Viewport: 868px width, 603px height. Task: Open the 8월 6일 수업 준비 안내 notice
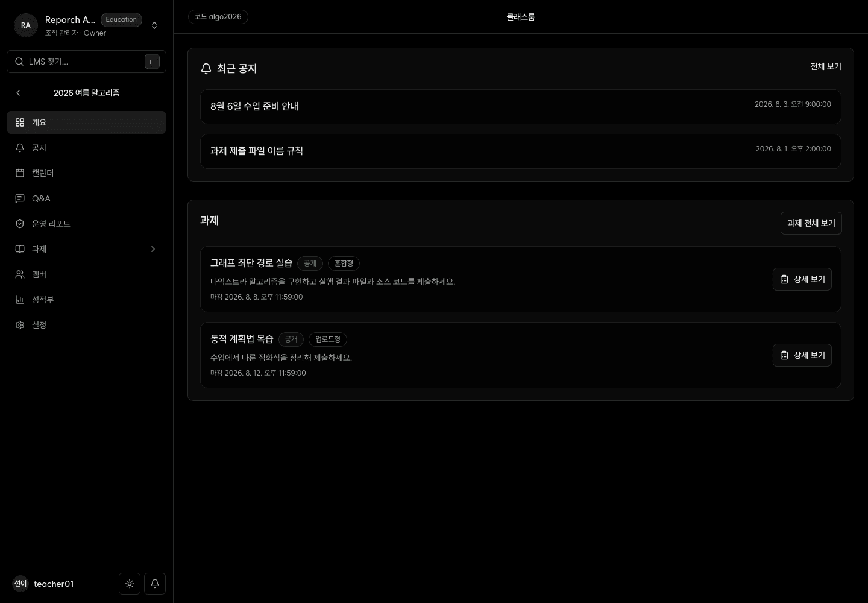click(x=521, y=107)
